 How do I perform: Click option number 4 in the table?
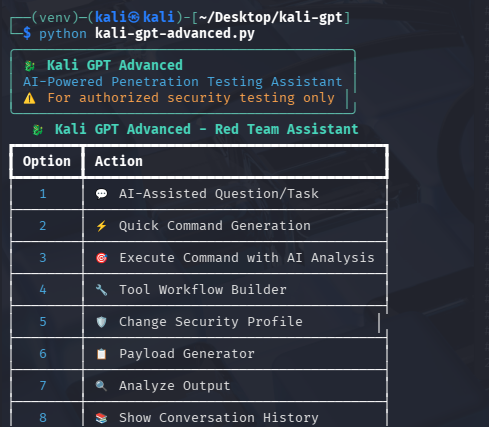43,290
